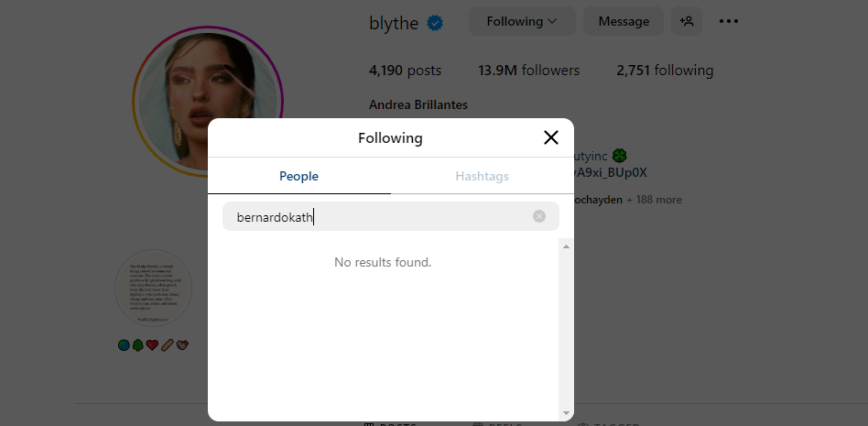Click the 4,190 posts count
The image size is (868, 426).
pyautogui.click(x=405, y=71)
